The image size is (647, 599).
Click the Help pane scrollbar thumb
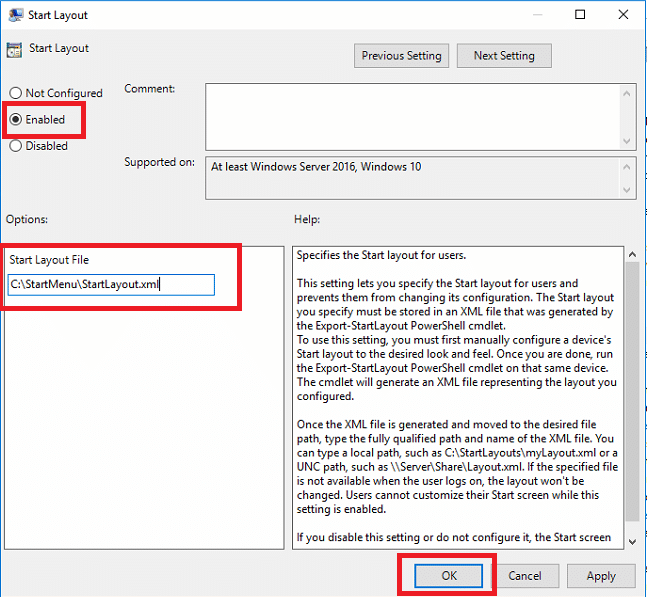point(632,391)
